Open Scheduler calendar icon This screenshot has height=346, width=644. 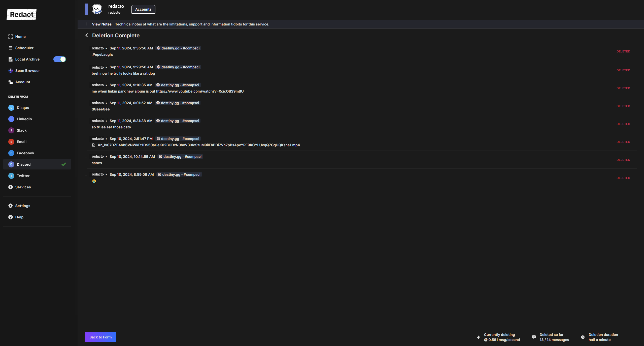10,48
